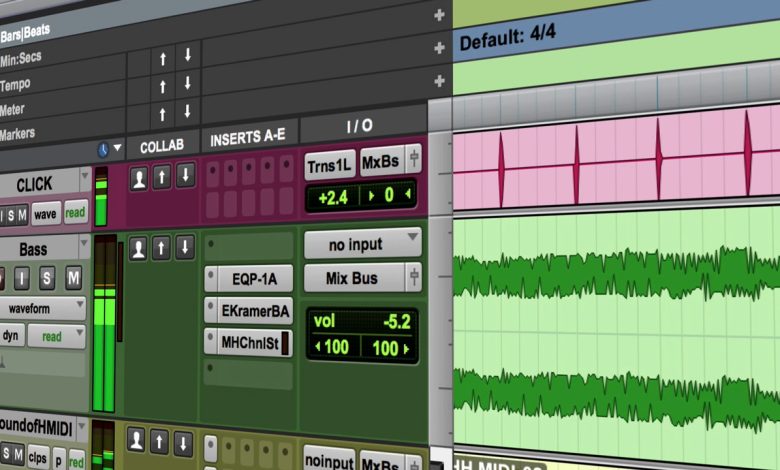This screenshot has width=780, height=470.
Task: Click the plus button on the Meter ruler
Action: 439,48
